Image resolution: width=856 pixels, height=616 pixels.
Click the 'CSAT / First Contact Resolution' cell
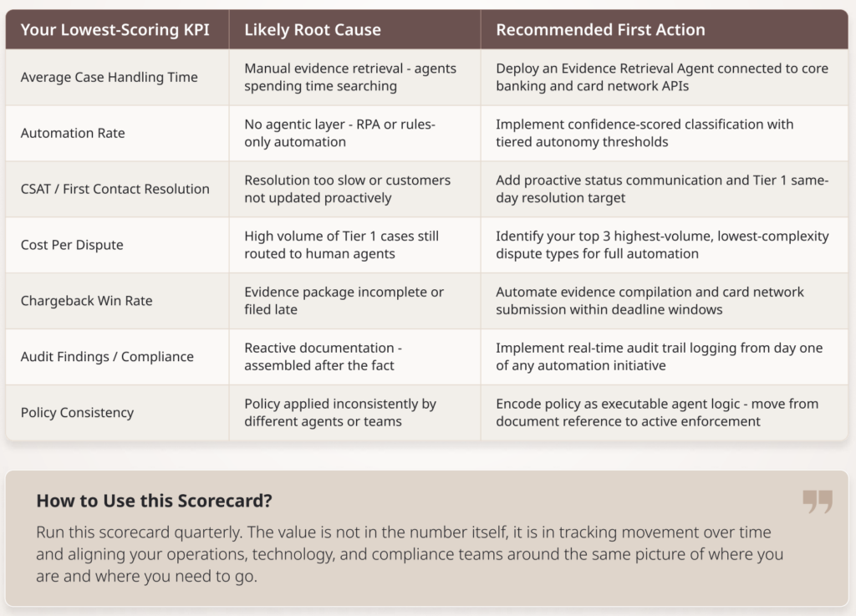(x=115, y=189)
